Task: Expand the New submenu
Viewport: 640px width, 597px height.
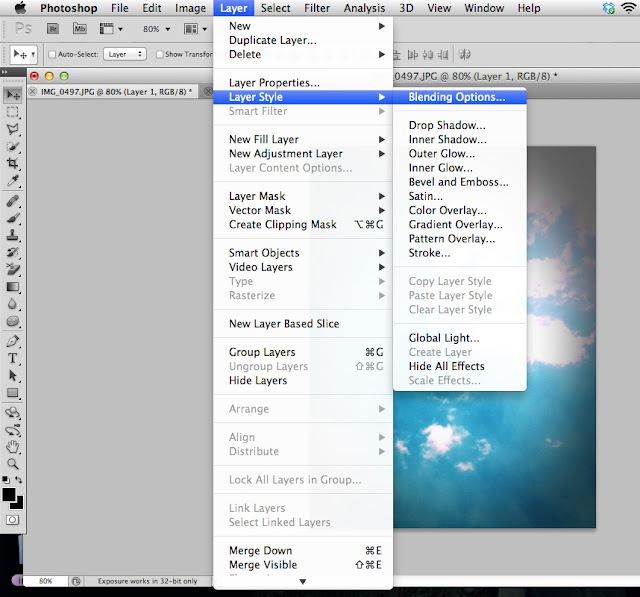Action: (x=303, y=26)
